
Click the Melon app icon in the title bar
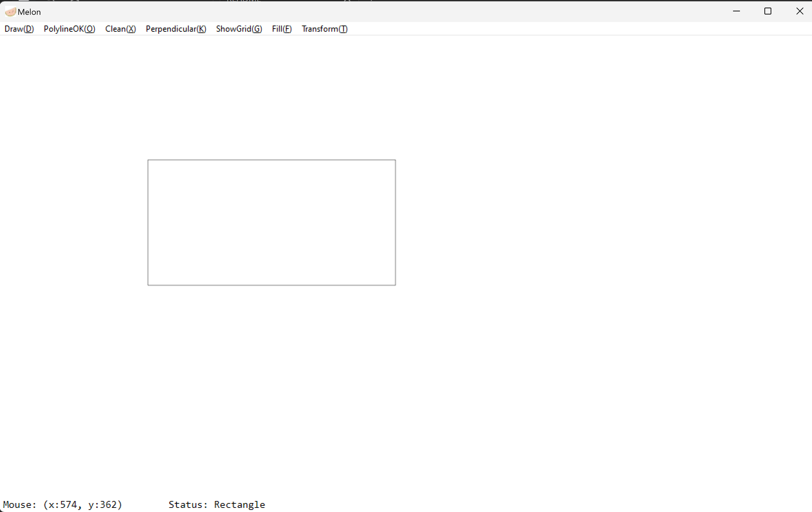coord(10,12)
